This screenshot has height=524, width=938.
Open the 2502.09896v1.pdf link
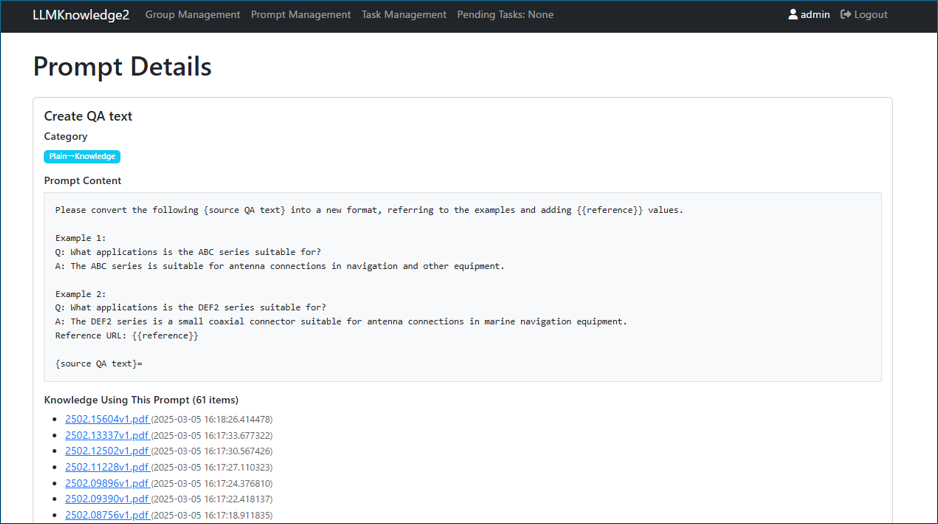point(106,484)
